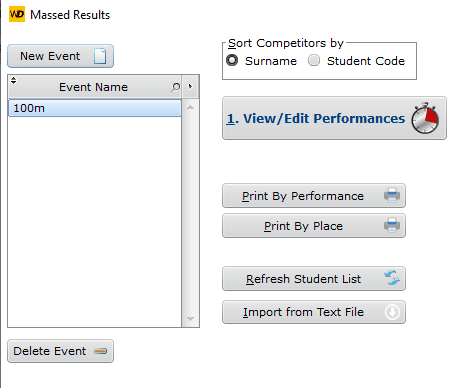Click the sort arrows icon in the list header

tap(13, 80)
